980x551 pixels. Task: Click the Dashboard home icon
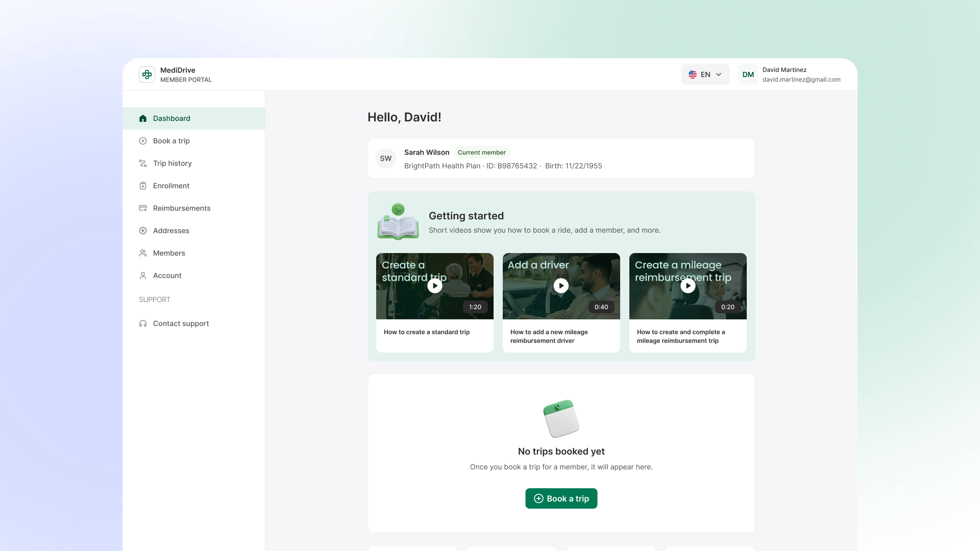tap(143, 118)
